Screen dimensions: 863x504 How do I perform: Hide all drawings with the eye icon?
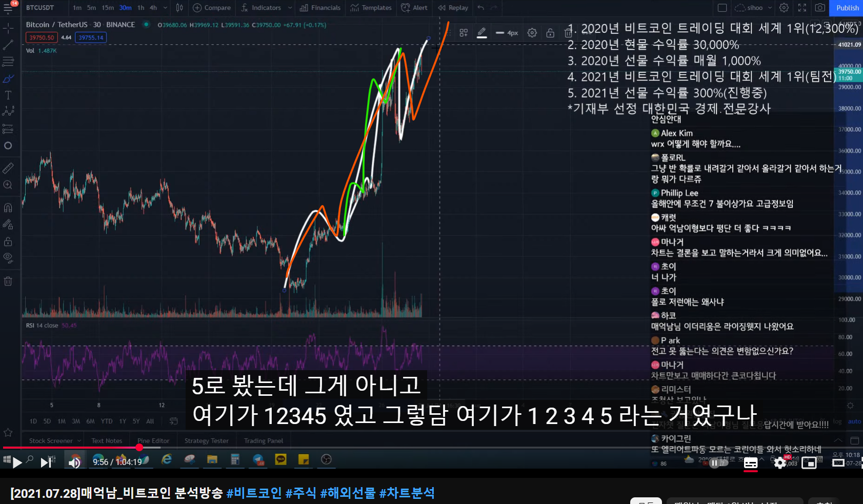(8, 257)
